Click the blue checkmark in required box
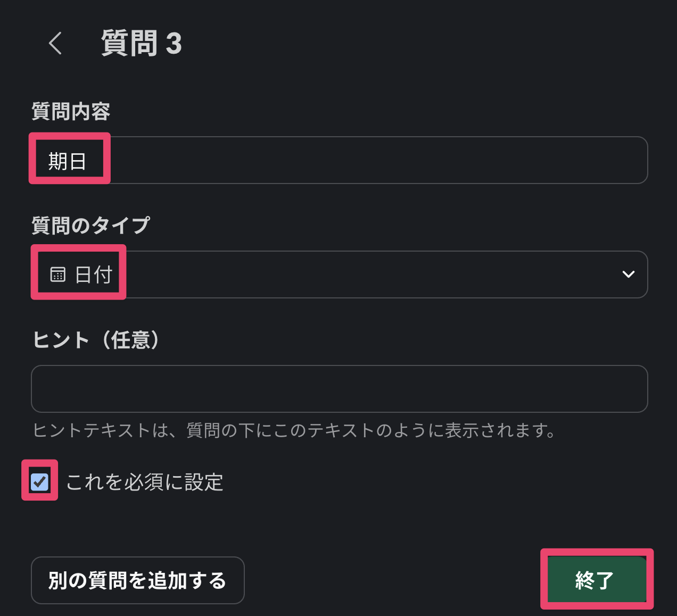Viewport: 677px width, 616px height. tap(39, 481)
